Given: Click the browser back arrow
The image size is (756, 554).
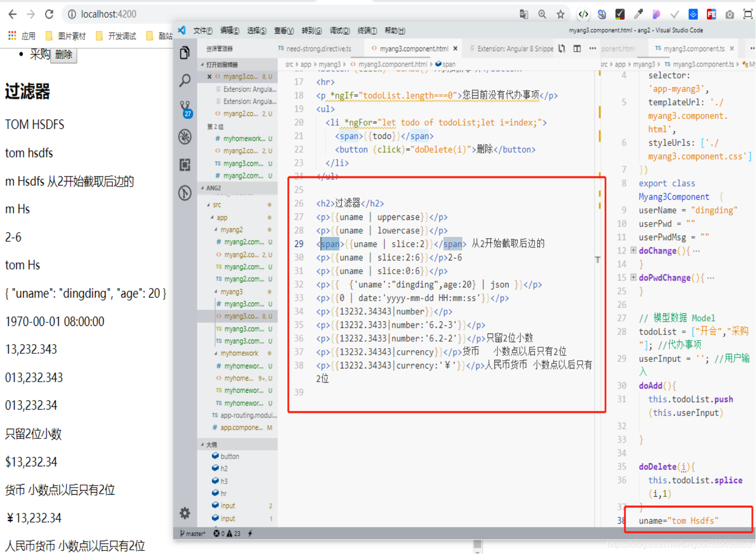Looking at the screenshot, I should pyautogui.click(x=13, y=14).
